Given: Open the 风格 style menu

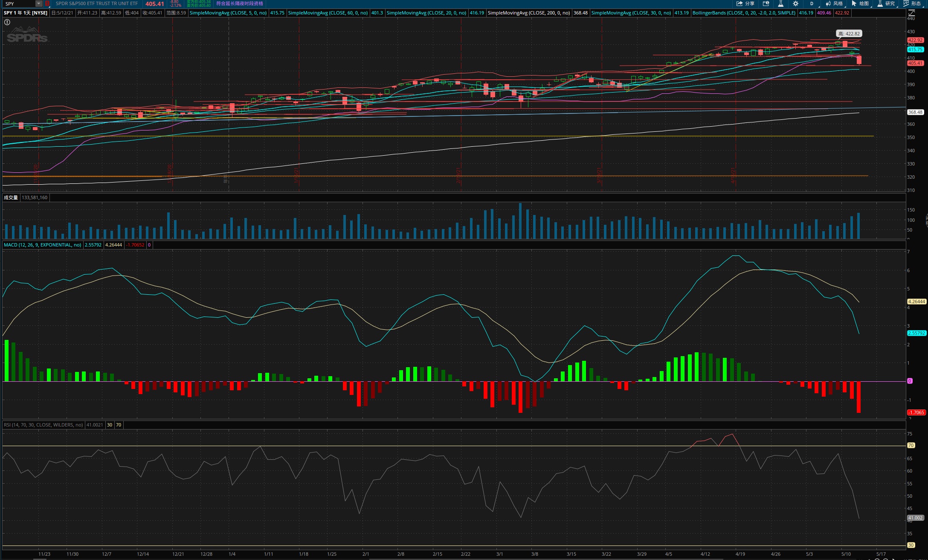Looking at the screenshot, I should click(x=835, y=3).
